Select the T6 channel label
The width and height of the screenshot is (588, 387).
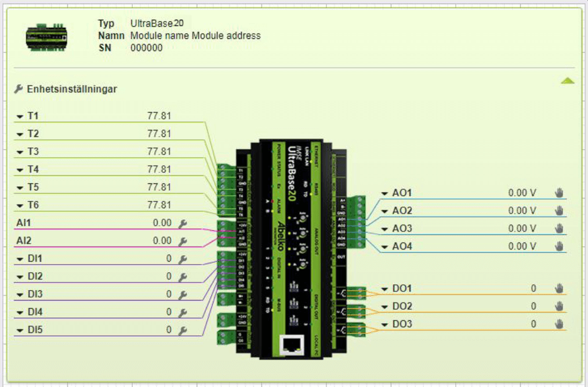(x=33, y=205)
